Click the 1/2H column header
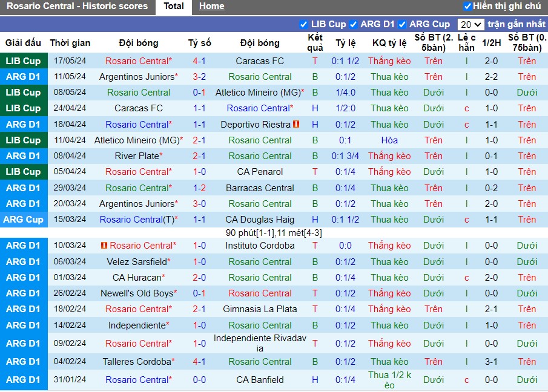This screenshot has height=392, width=548. click(491, 43)
